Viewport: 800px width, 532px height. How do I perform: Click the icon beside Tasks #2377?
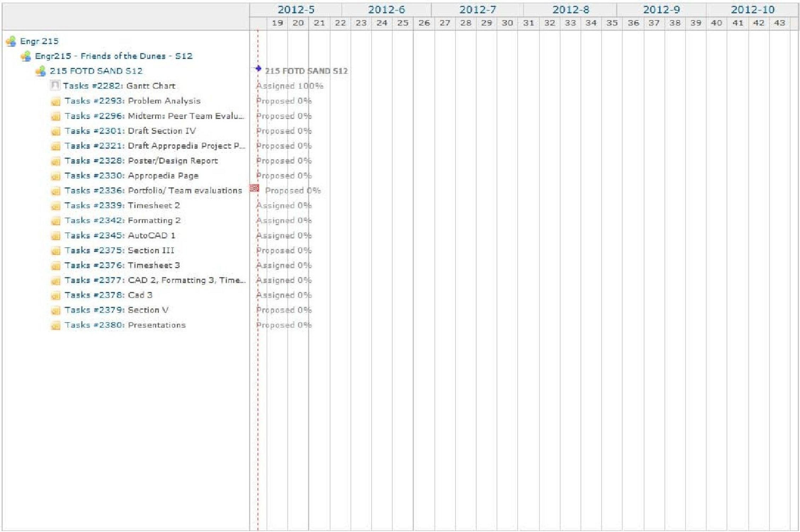click(56, 281)
